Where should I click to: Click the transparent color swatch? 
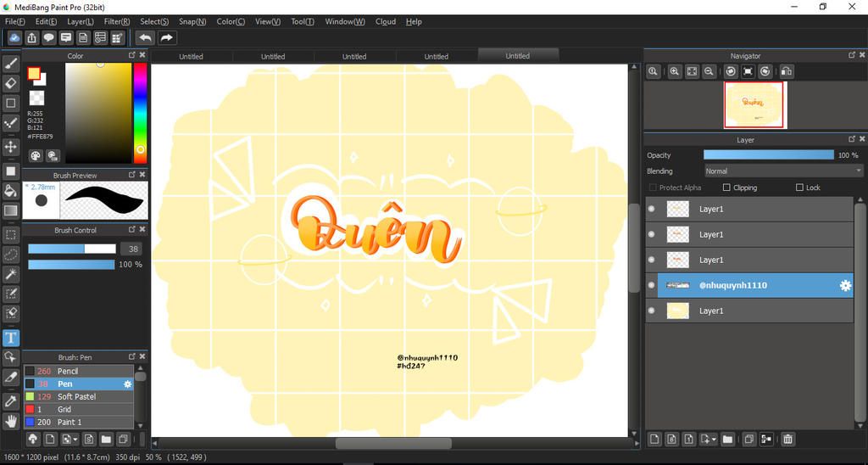(37, 98)
